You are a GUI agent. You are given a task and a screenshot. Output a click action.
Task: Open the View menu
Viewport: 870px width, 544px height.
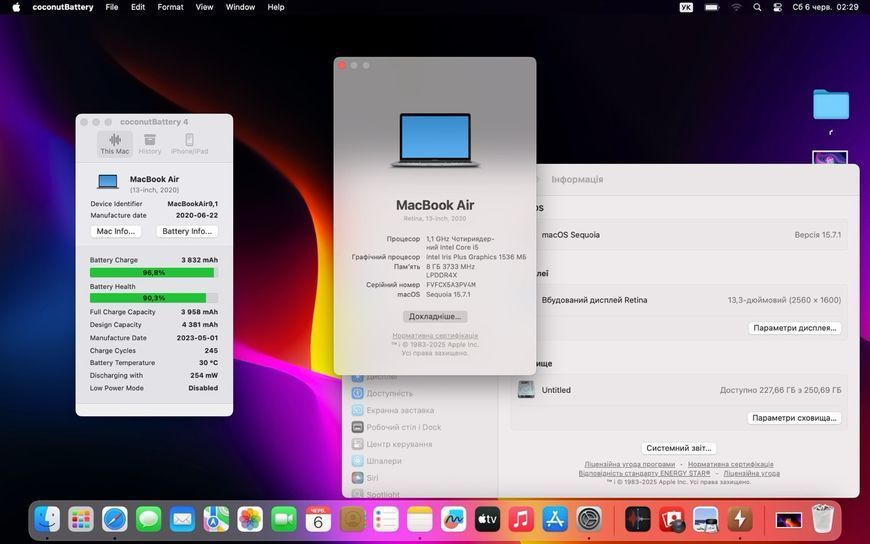tap(204, 7)
